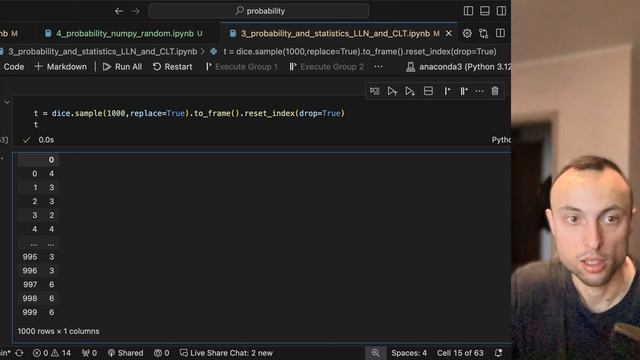Open the compare changes icon
Viewport: 640px width, 360px height.
click(484, 33)
